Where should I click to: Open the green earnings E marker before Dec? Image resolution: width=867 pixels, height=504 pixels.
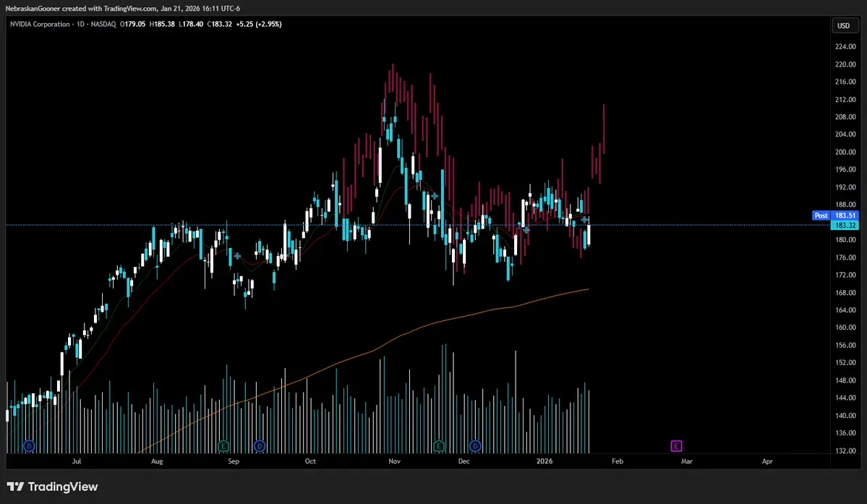(x=438, y=446)
